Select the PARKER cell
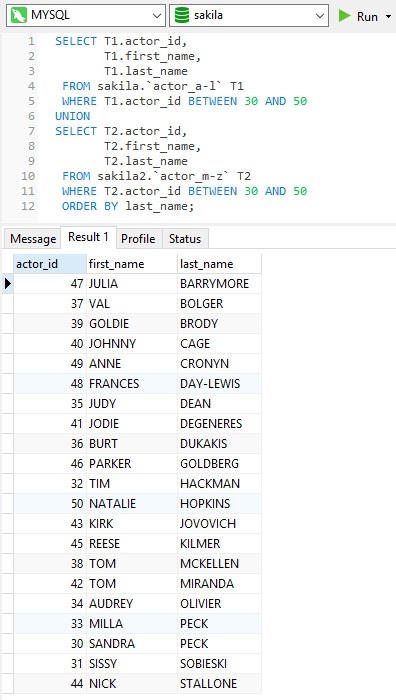 (x=132, y=464)
